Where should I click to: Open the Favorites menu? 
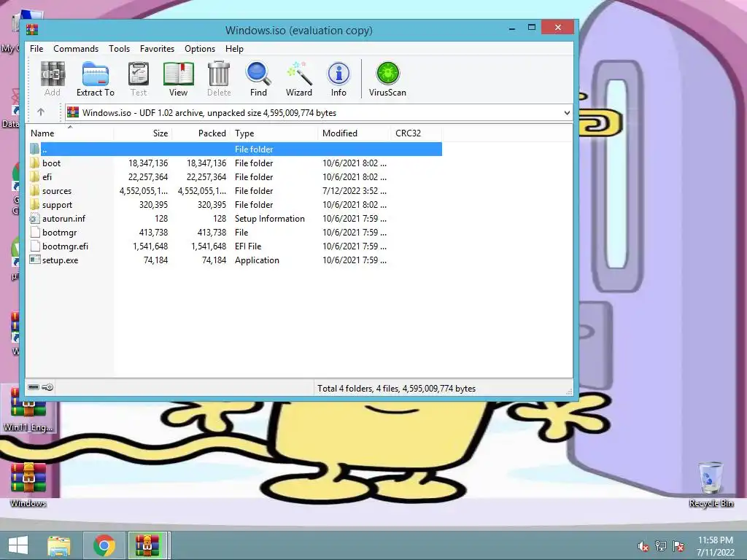coord(158,49)
